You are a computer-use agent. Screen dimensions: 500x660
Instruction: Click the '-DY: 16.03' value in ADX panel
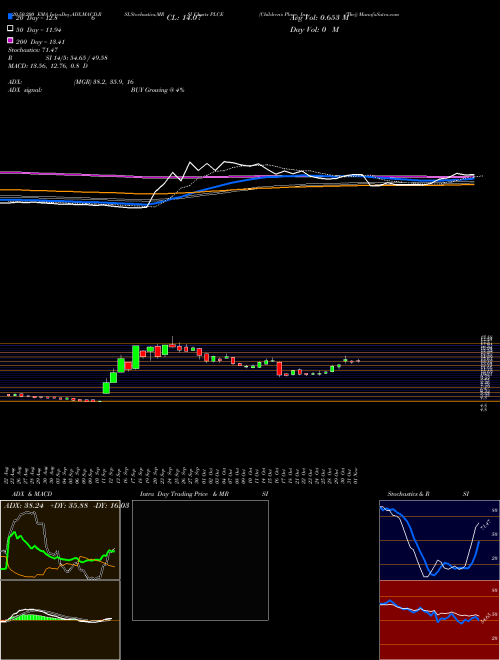pos(111,505)
